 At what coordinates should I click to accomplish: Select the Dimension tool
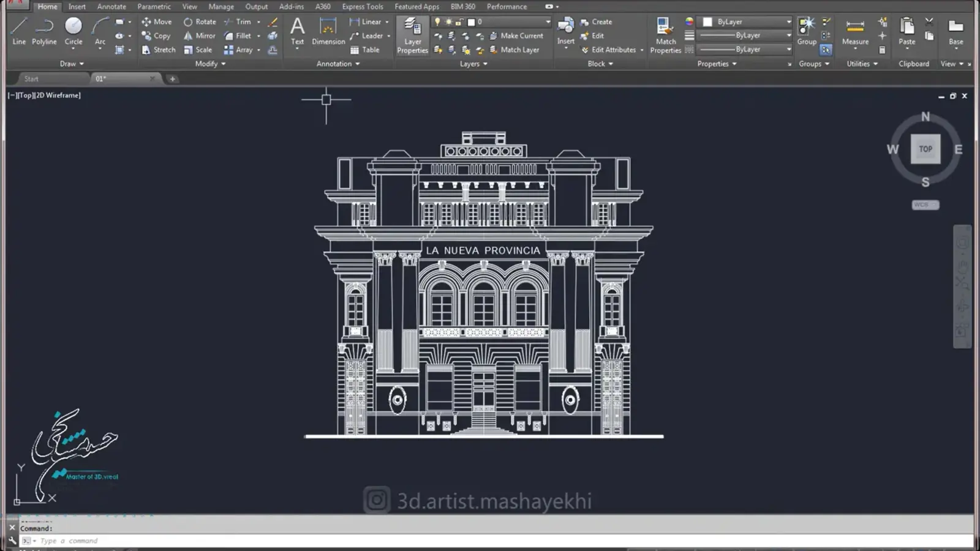328,31
